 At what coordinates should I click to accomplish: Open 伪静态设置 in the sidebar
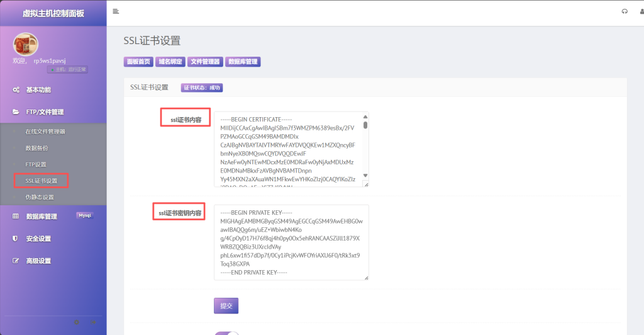coord(40,197)
